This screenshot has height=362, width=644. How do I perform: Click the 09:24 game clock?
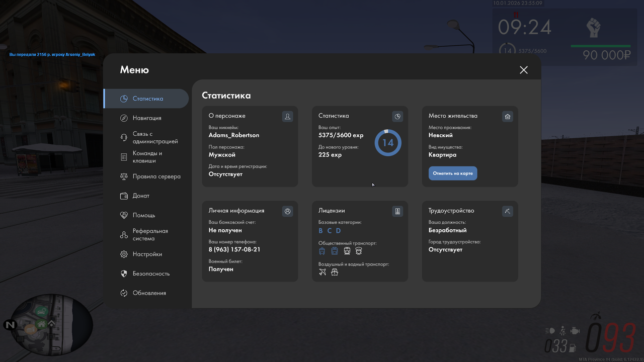pyautogui.click(x=525, y=28)
